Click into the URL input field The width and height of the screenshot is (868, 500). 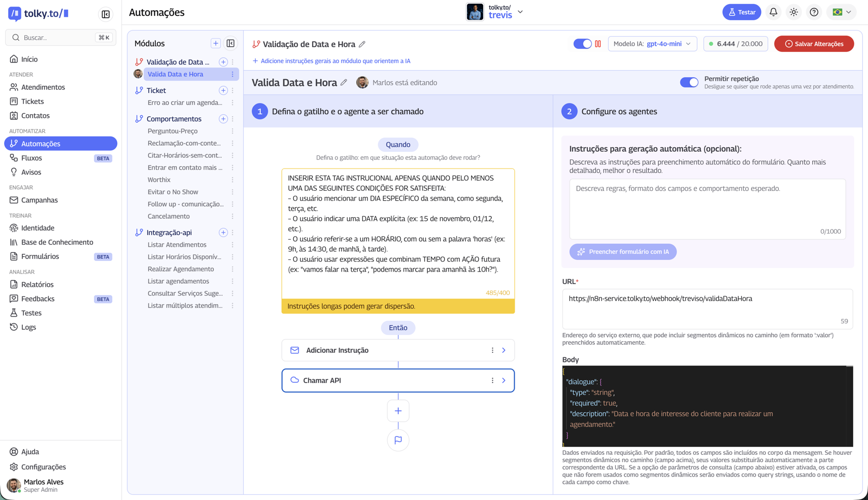point(707,308)
